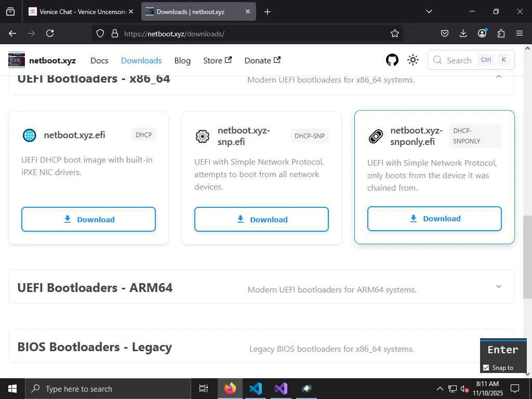Click the netboot.xyz.efi card title
The height and width of the screenshot is (399, 532).
point(75,135)
